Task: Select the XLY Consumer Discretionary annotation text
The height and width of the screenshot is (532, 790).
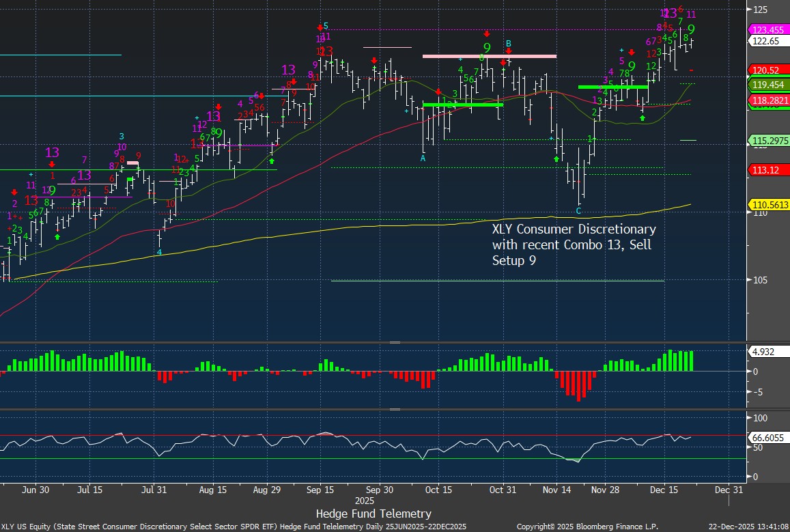Action: coord(574,244)
